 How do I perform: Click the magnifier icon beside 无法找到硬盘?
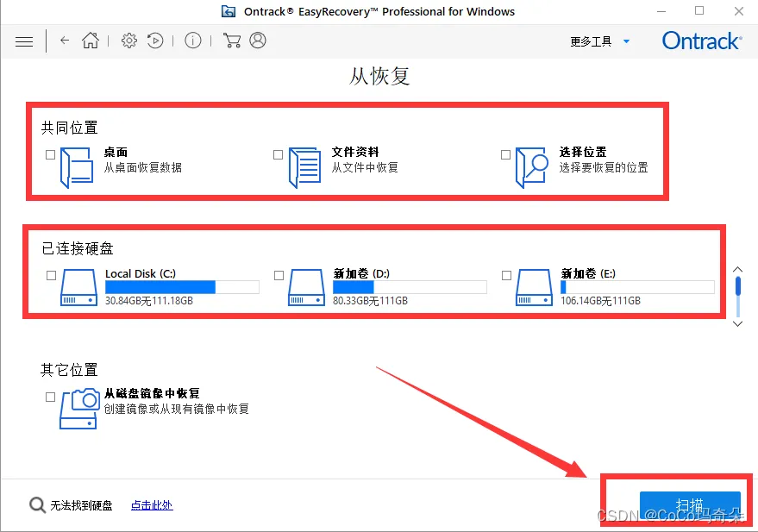pos(37,505)
